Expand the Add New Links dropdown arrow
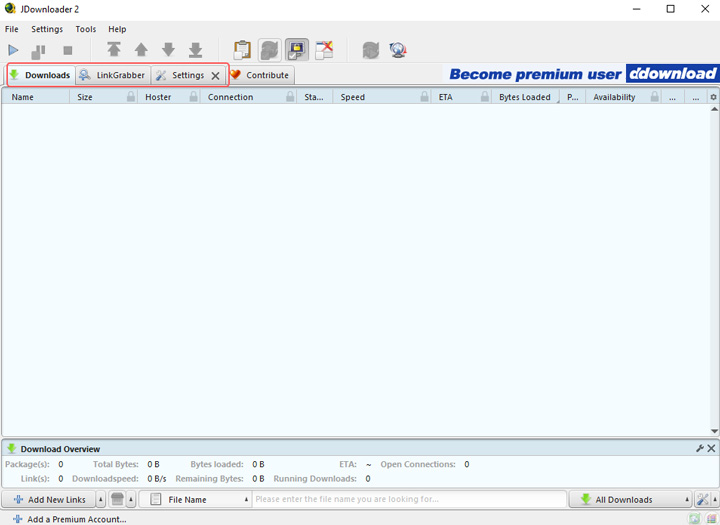720x525 pixels. [101, 499]
